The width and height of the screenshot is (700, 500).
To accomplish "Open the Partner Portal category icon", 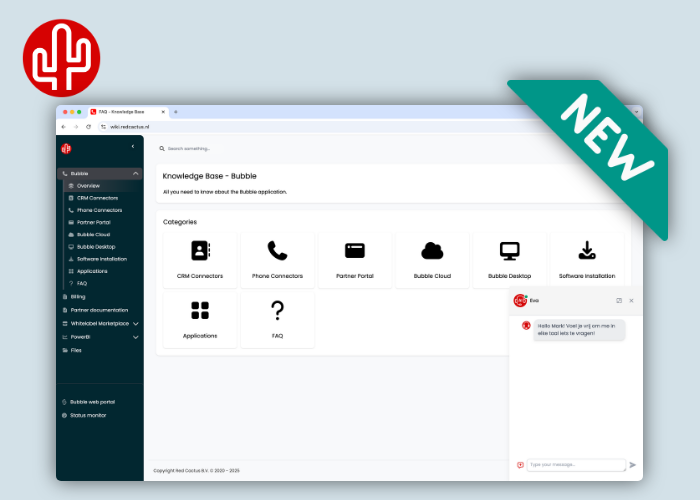I will pyautogui.click(x=355, y=251).
